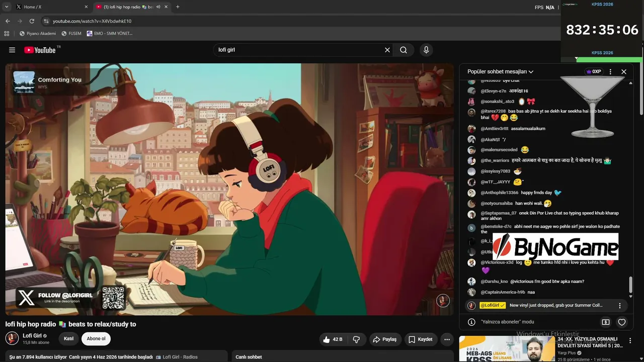
Task: Open the YouTube guide hamburger menu
Action: 12,50
